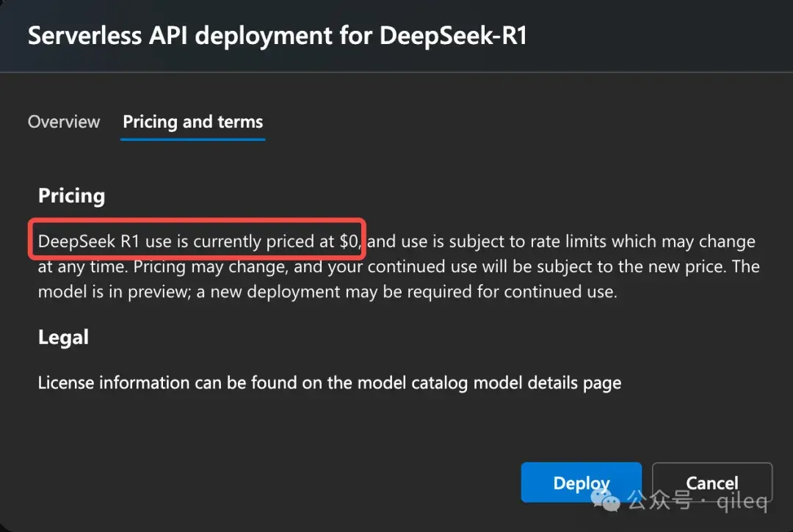Image resolution: width=793 pixels, height=532 pixels.
Task: Click the blue underline below Pricing and terms
Action: 192,138
